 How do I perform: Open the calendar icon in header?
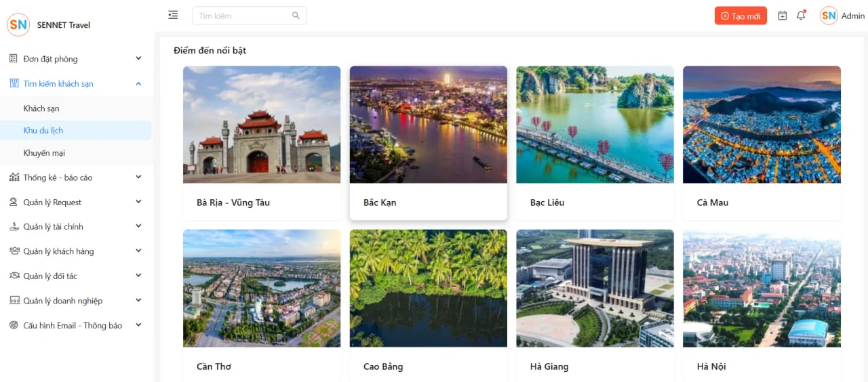[782, 16]
